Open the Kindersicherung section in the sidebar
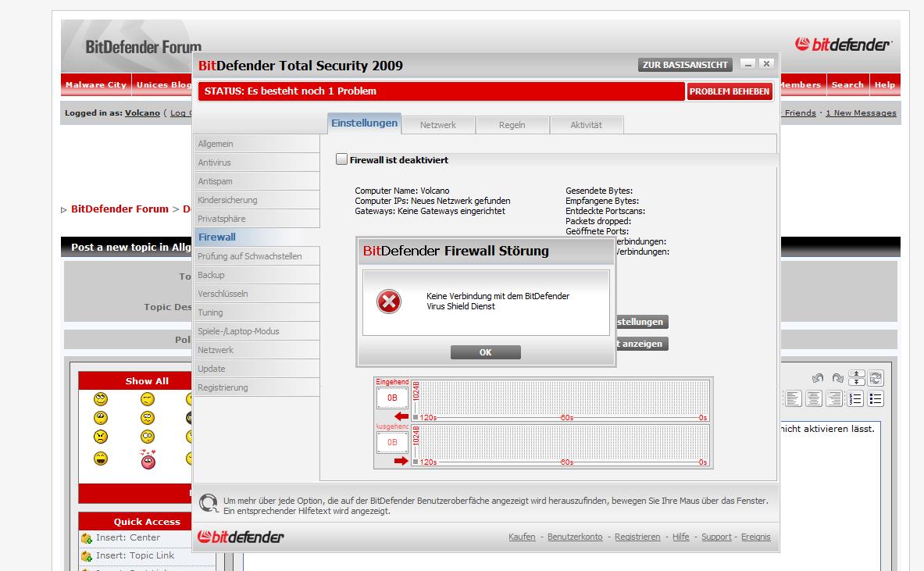 (x=257, y=200)
